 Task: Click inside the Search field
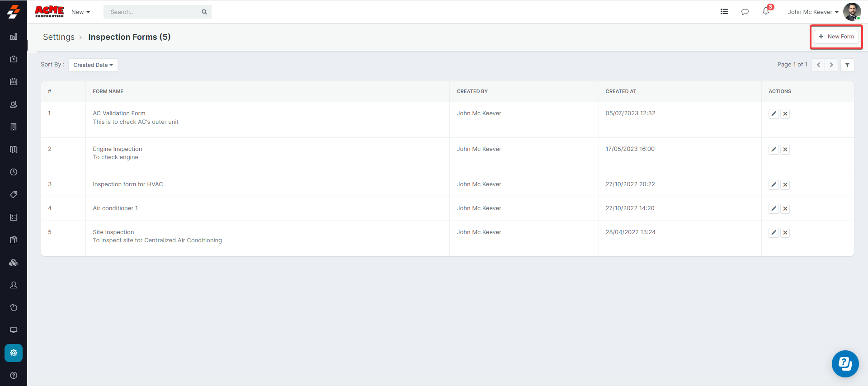tap(153, 12)
